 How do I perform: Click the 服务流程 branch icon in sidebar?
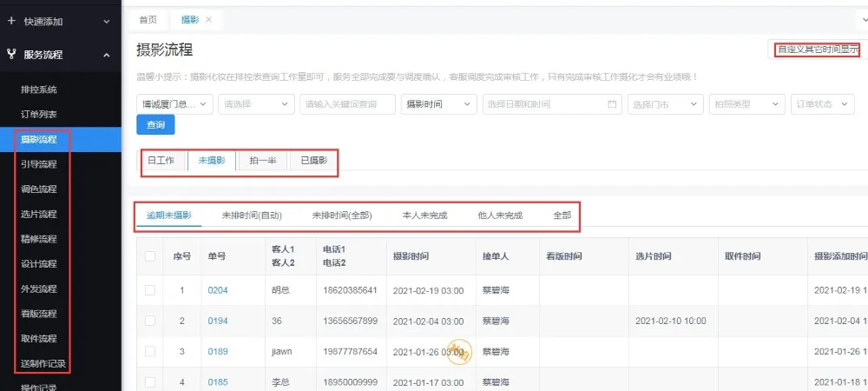pyautogui.click(x=11, y=55)
